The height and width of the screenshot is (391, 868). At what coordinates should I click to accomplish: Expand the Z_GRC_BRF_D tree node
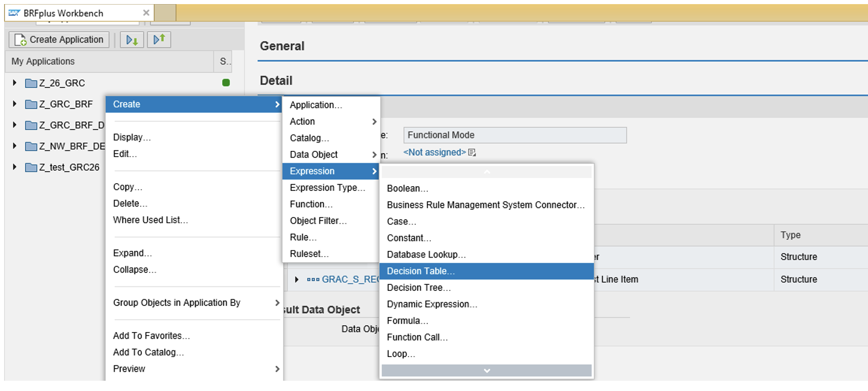pyautogui.click(x=14, y=125)
